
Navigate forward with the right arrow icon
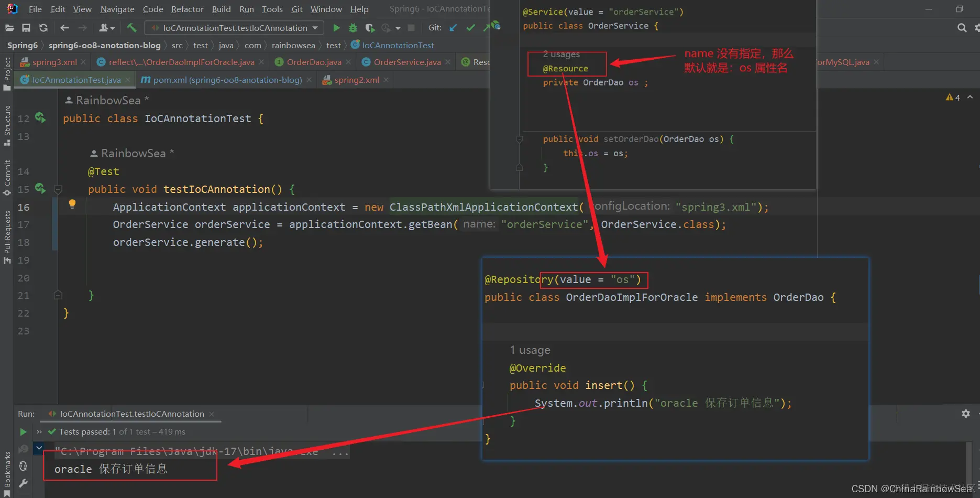pyautogui.click(x=82, y=28)
